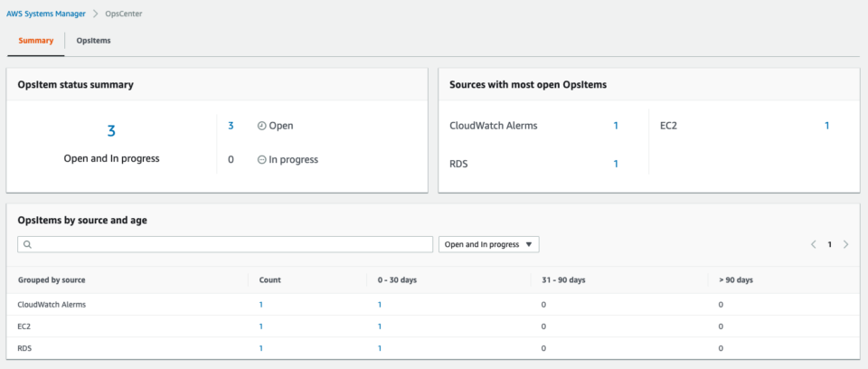Click > 90 days value for RDS row
Screen dimensions: 868x369
click(721, 348)
